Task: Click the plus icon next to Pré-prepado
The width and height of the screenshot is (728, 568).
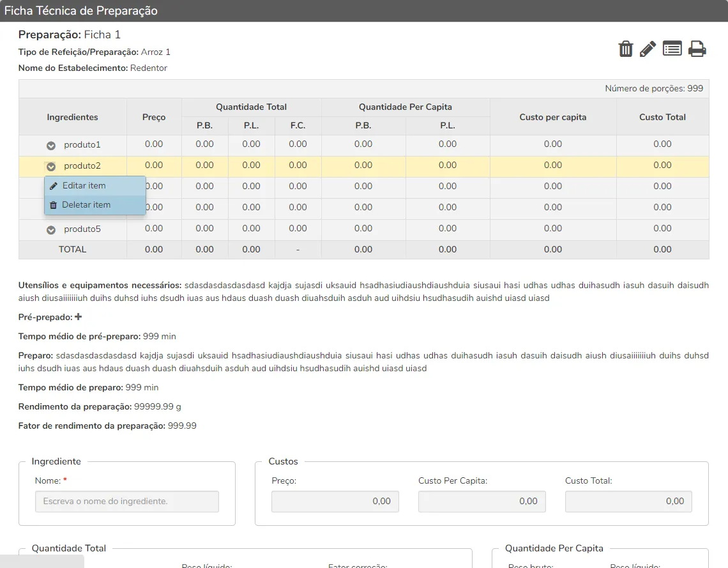Action: coord(79,317)
